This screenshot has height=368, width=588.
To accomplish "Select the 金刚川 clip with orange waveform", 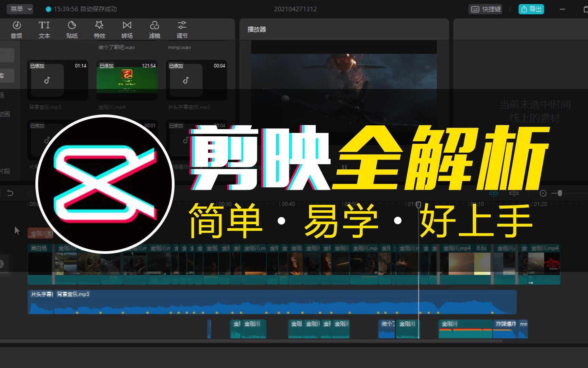I will [465, 329].
